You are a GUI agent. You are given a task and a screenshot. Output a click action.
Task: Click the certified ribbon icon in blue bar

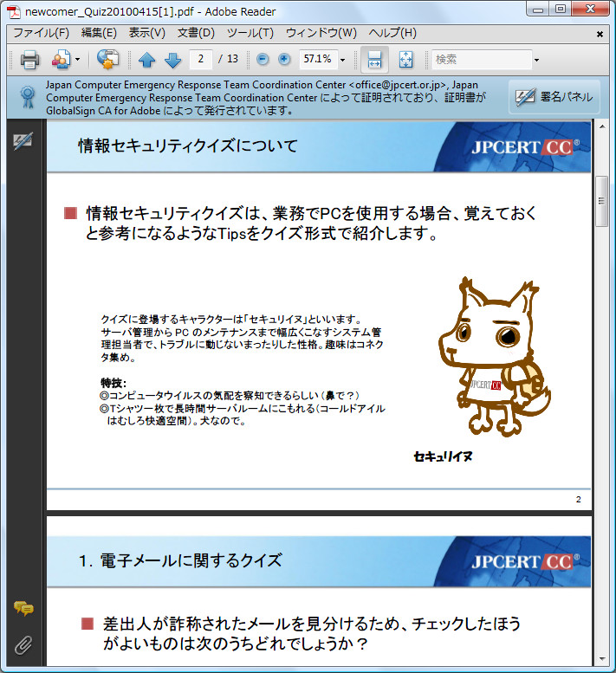click(28, 97)
